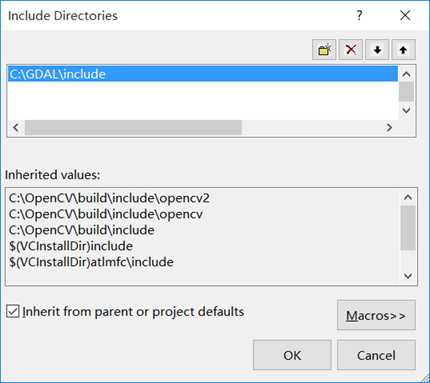Viewport: 430px width, 383px height.
Task: Move the selected line up with the arrow
Action: [x=403, y=50]
